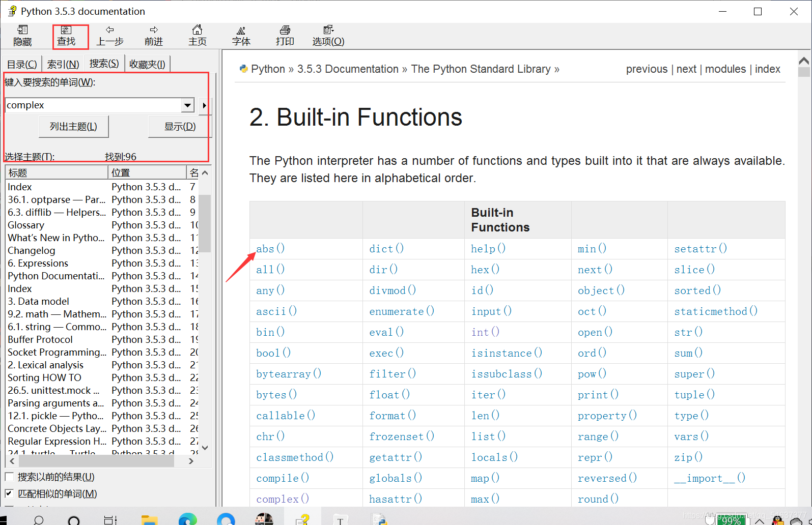Open the 'previous' navigation link
The height and width of the screenshot is (525, 812).
point(647,69)
